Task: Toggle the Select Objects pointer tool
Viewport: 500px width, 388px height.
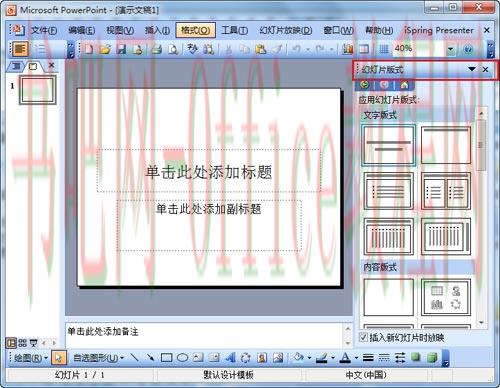Action: point(59,358)
